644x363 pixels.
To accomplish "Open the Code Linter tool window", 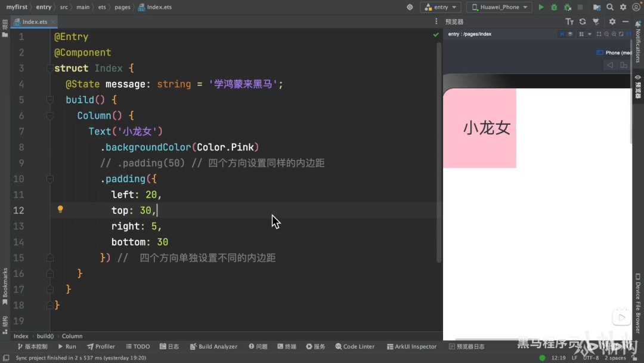I will point(355,346).
